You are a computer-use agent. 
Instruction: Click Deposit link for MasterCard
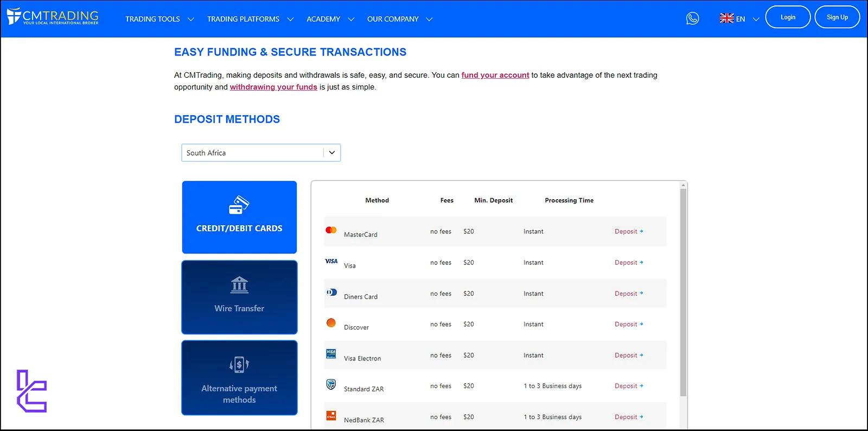click(x=629, y=231)
